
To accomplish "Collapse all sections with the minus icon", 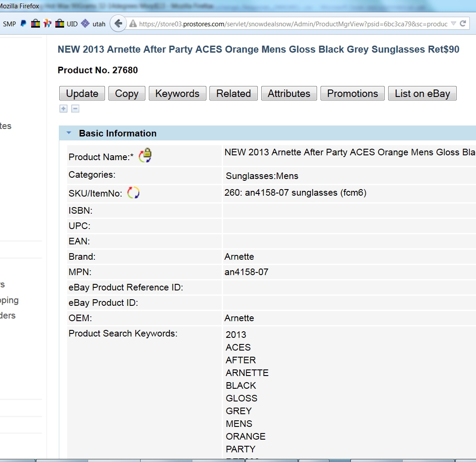I will click(x=75, y=109).
